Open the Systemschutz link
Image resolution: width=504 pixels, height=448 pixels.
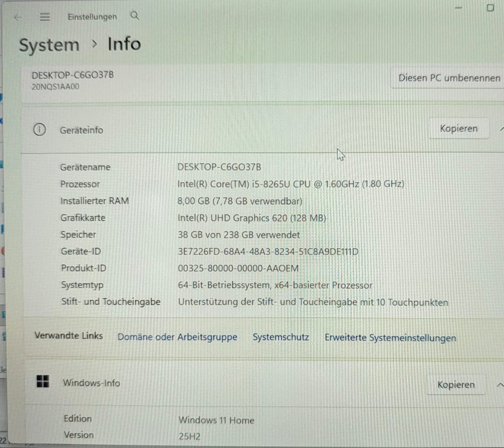(281, 337)
